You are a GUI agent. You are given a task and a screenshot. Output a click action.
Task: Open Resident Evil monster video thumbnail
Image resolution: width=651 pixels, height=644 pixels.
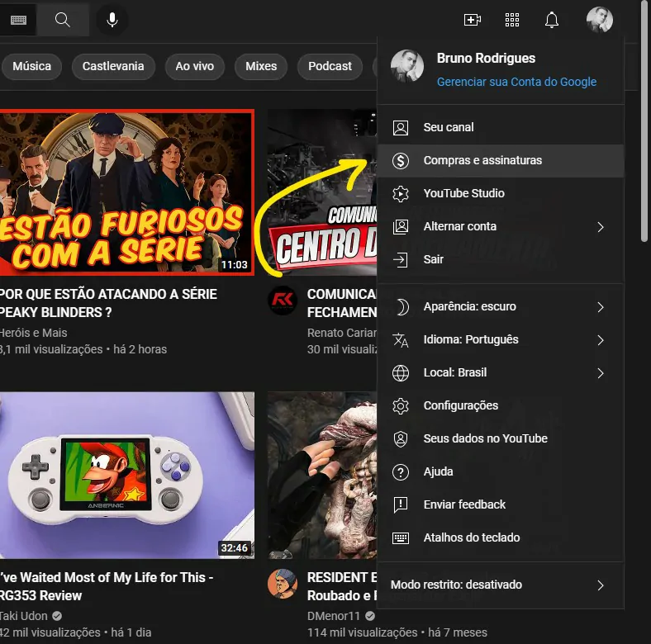point(322,476)
